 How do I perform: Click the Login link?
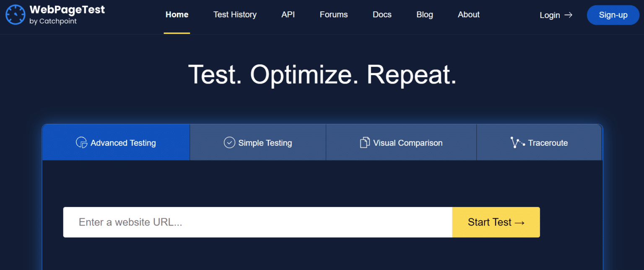point(550,15)
